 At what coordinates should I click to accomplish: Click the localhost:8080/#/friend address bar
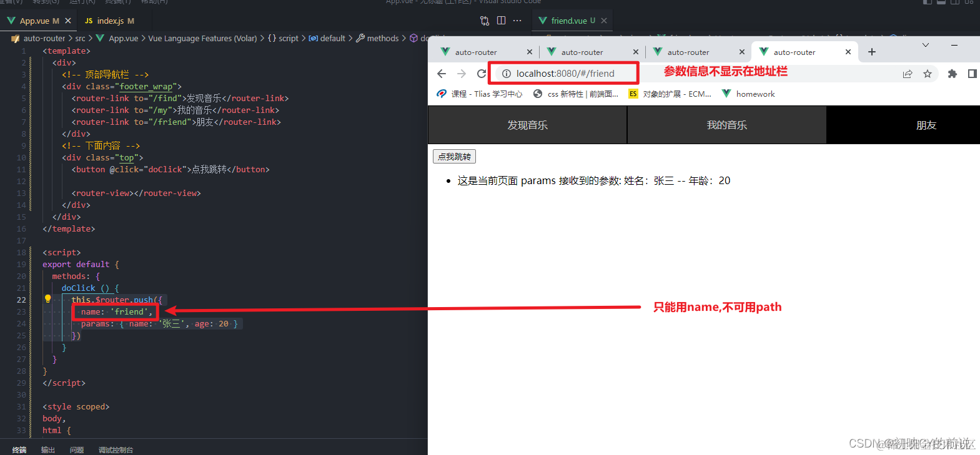[x=565, y=74]
